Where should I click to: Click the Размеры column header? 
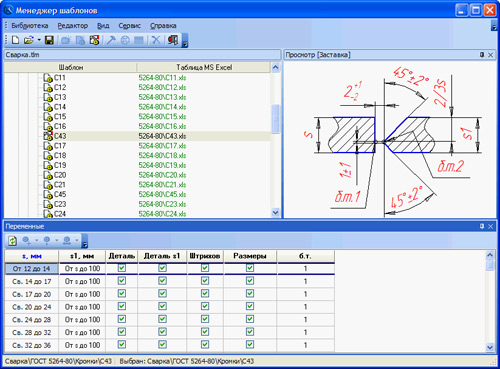tap(250, 256)
